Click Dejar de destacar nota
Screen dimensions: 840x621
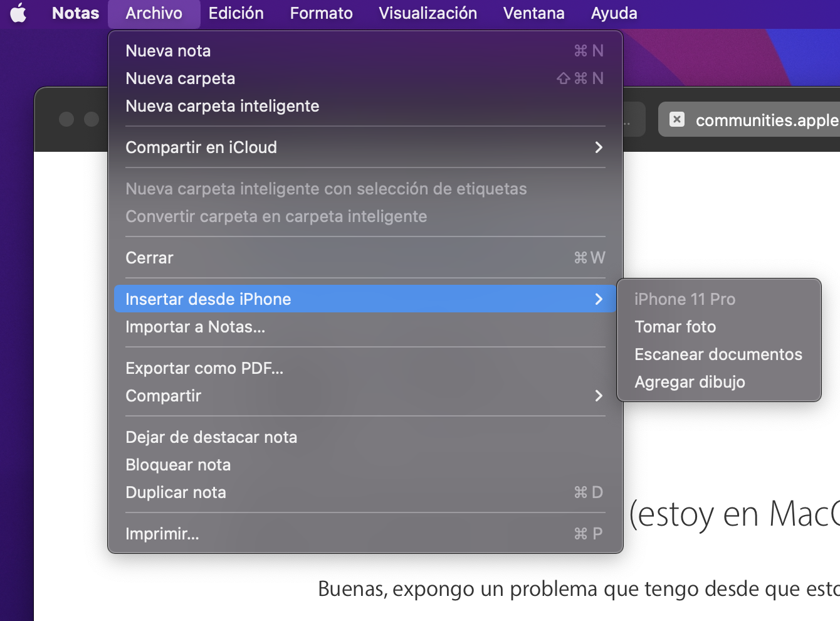(211, 437)
